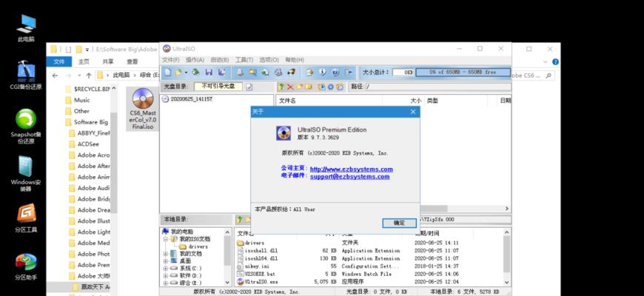This screenshot has width=644, height=296.
Task: Open the 此电脑 desktop icon
Action: click(x=26, y=28)
